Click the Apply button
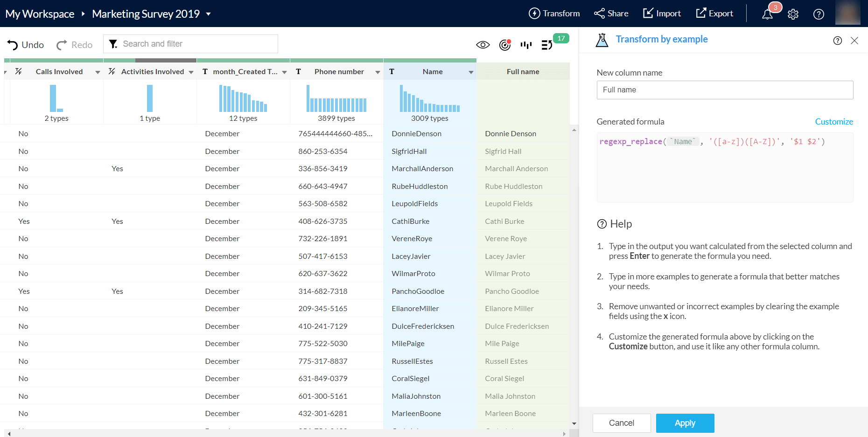 coord(685,423)
